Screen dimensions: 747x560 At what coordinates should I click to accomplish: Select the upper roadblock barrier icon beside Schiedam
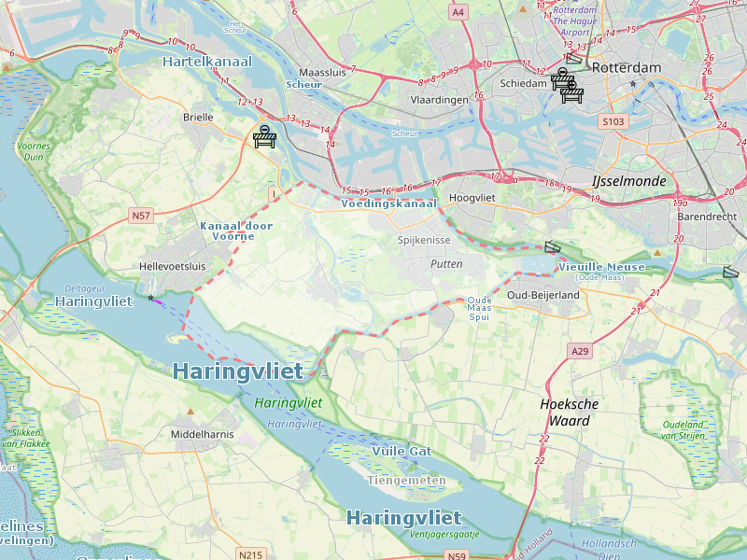coord(563,79)
